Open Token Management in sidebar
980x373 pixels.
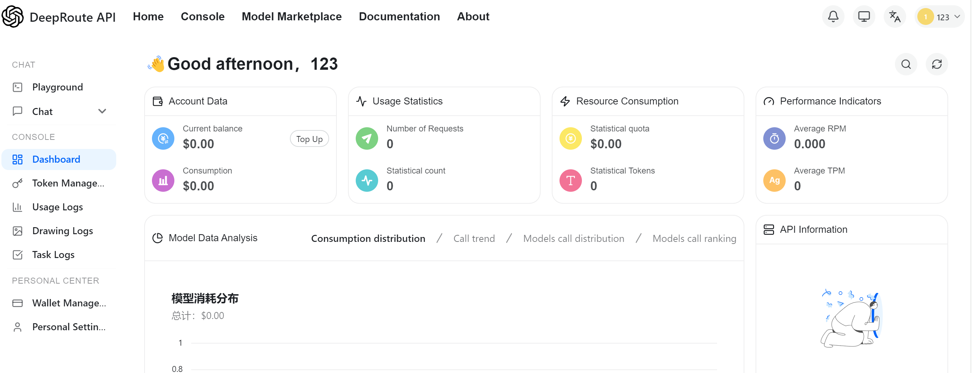coord(59,183)
